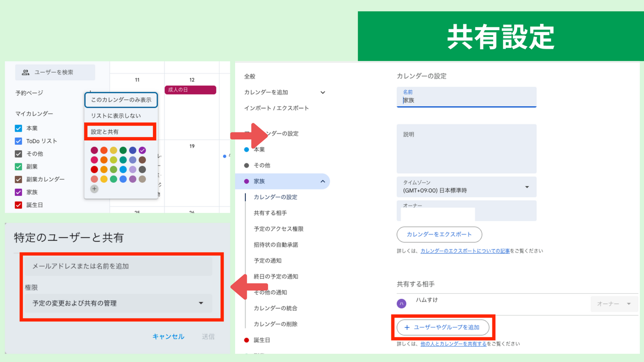
Task: Pick the dark gray color swatch
Action: tap(142, 170)
